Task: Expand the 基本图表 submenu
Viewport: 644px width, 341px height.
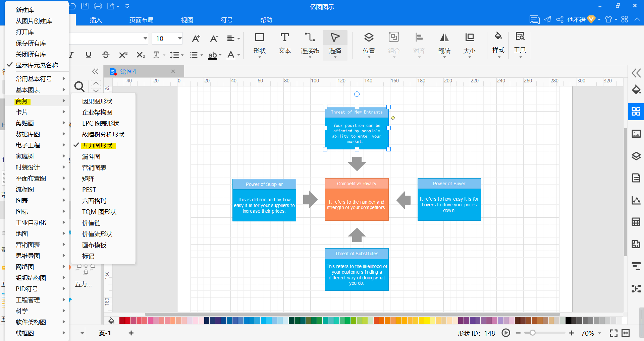Action: [37, 90]
